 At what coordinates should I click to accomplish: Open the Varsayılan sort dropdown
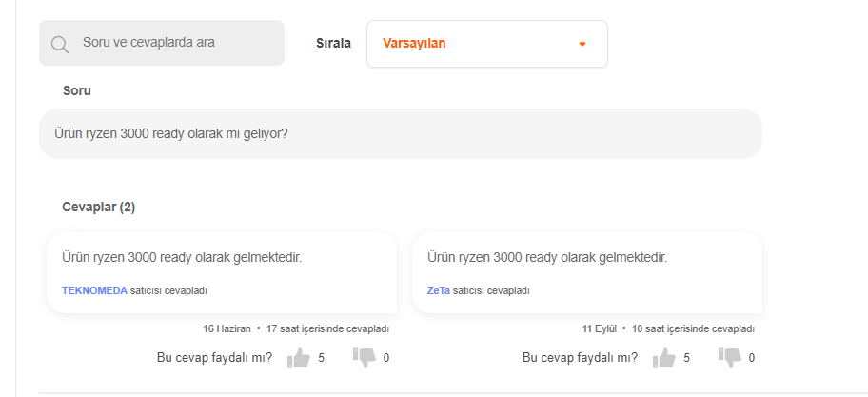point(486,44)
